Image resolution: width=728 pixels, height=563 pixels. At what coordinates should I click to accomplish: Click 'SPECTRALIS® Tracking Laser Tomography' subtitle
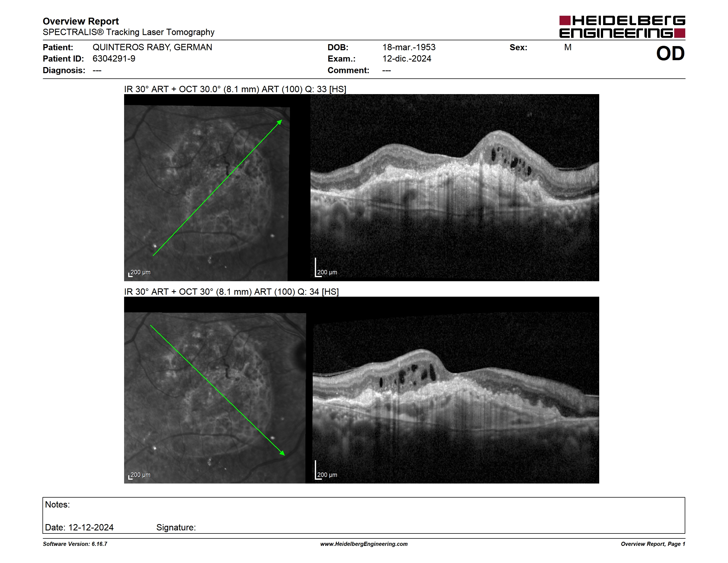128,32
